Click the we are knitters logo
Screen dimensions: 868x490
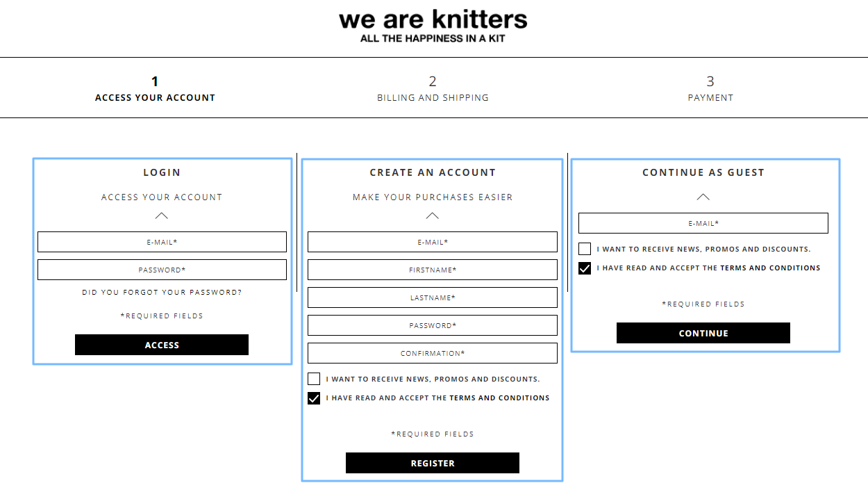[433, 25]
